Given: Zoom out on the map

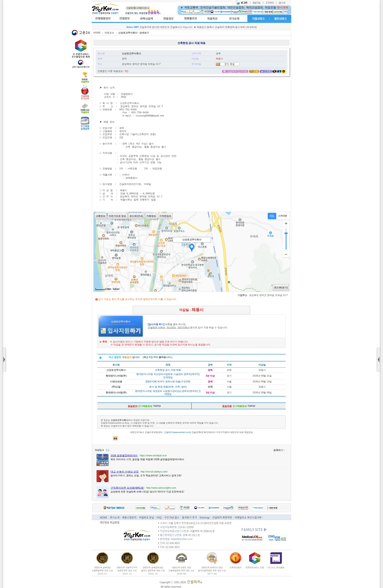Looking at the screenshot, I should coord(286,254).
